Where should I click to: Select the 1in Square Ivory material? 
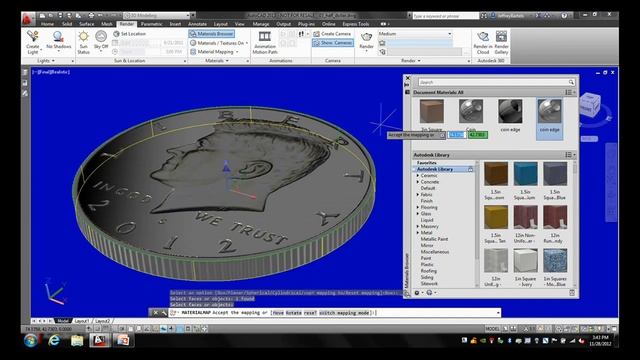point(525,261)
